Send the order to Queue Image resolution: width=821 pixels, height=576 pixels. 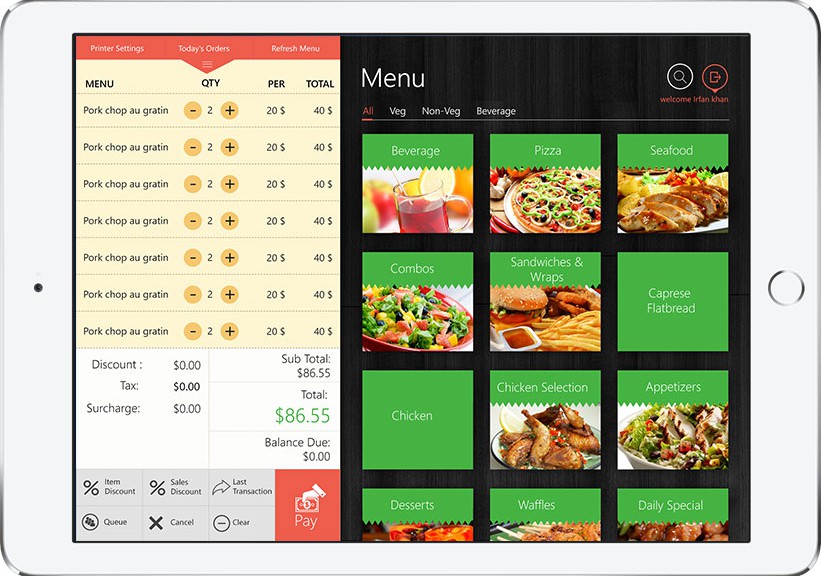(x=109, y=523)
